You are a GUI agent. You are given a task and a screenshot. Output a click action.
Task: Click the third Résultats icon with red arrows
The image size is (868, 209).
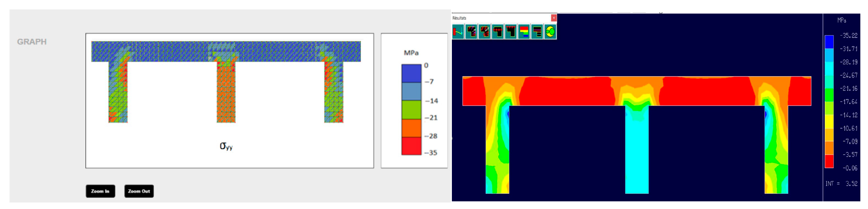484,32
